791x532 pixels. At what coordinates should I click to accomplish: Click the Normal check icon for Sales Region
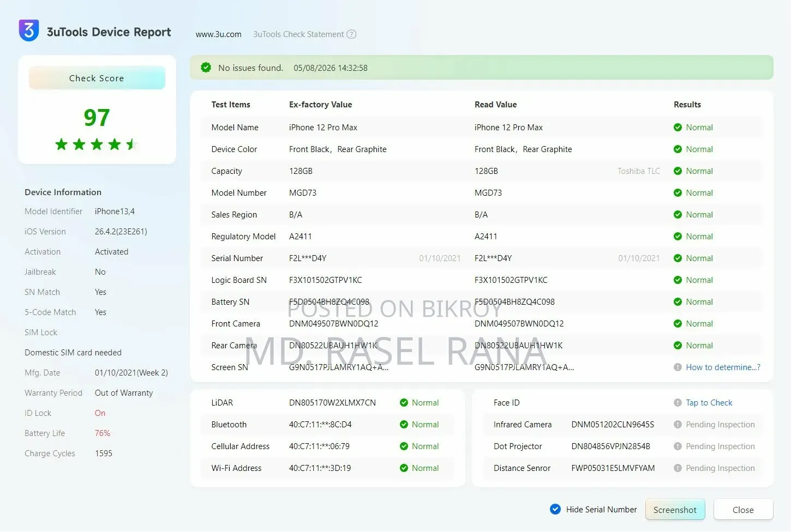(678, 215)
